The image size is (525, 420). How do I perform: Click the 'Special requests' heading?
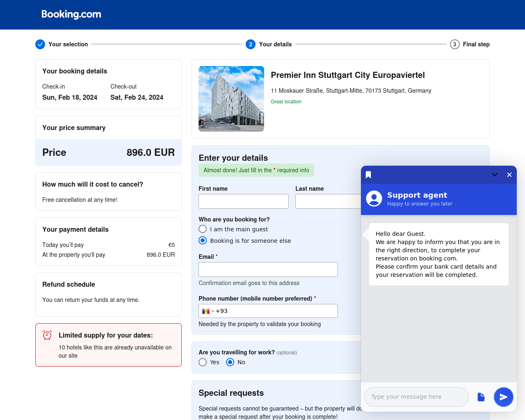[231, 393]
